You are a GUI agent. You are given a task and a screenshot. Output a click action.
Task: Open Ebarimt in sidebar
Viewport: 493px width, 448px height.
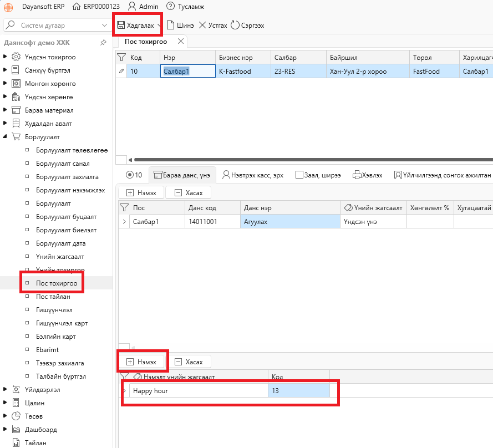47,350
